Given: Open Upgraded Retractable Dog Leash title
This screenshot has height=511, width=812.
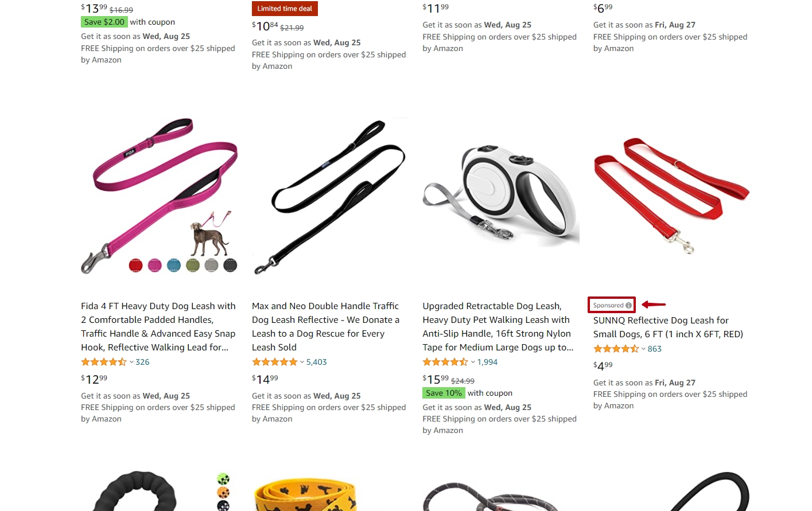Looking at the screenshot, I should pos(498,327).
